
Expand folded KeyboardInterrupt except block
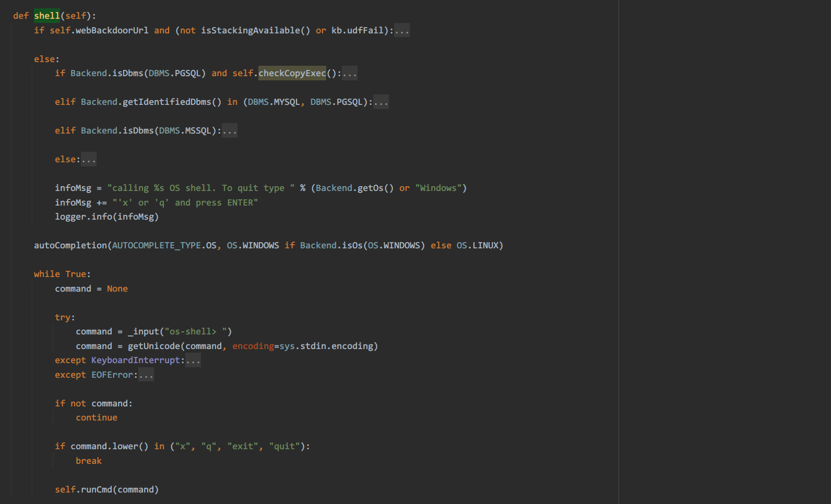pos(193,360)
